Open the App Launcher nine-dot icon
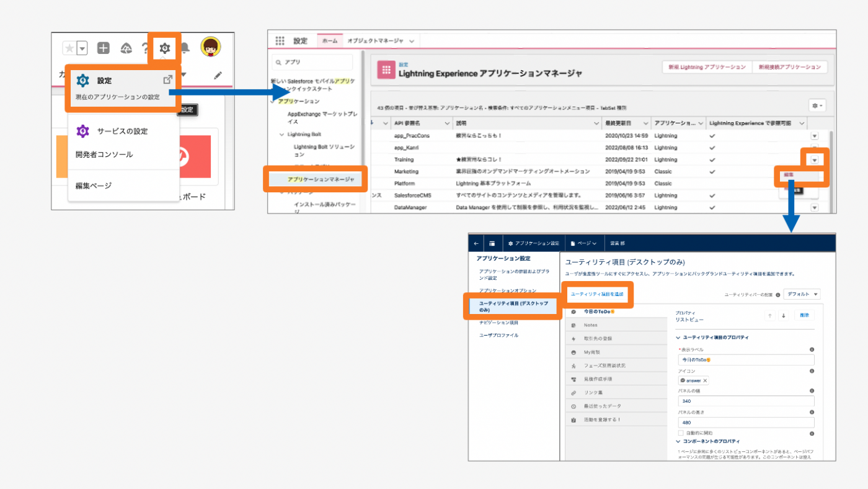Image resolution: width=868 pixels, height=489 pixels. [280, 41]
